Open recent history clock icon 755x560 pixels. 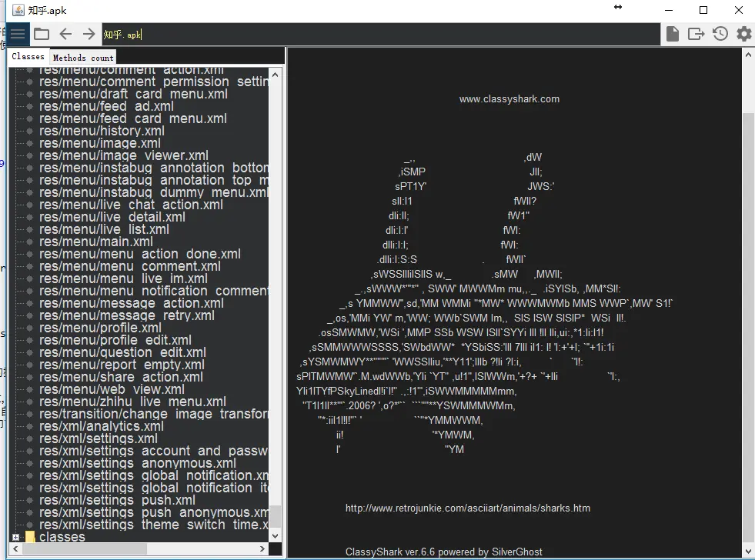720,34
